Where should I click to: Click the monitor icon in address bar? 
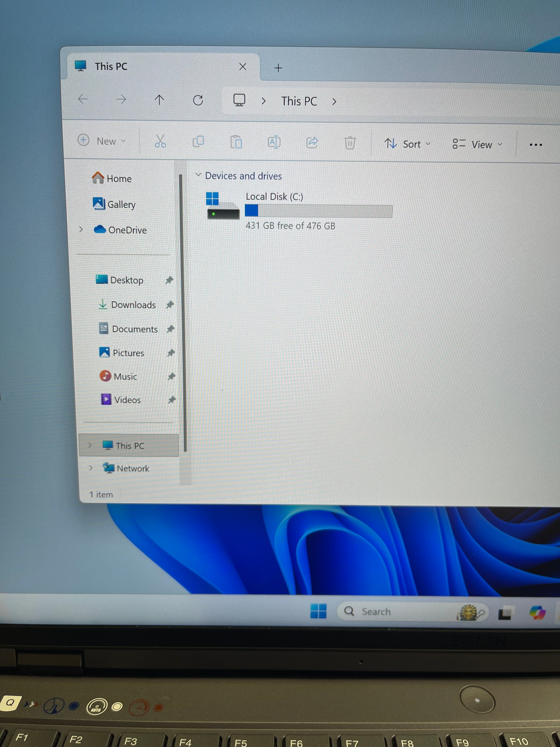(x=239, y=100)
